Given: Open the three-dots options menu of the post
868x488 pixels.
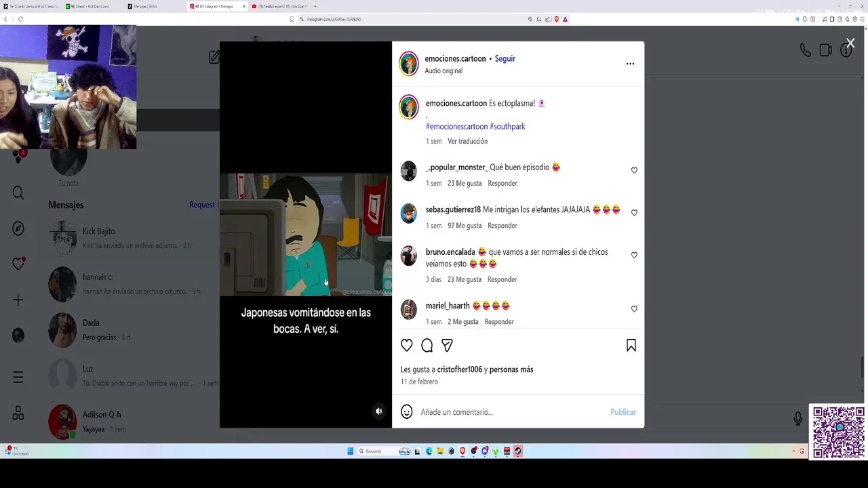Looking at the screenshot, I should pos(630,64).
